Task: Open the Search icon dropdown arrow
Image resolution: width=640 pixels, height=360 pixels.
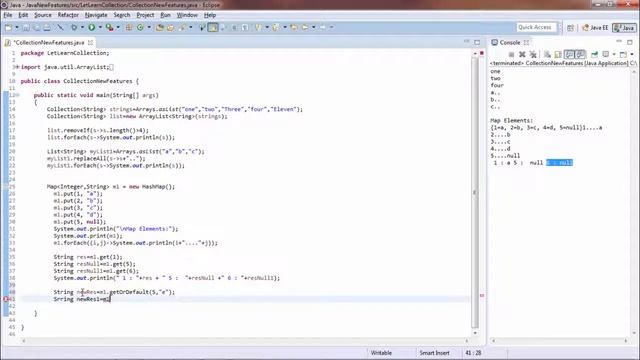Action: pyautogui.click(x=191, y=27)
